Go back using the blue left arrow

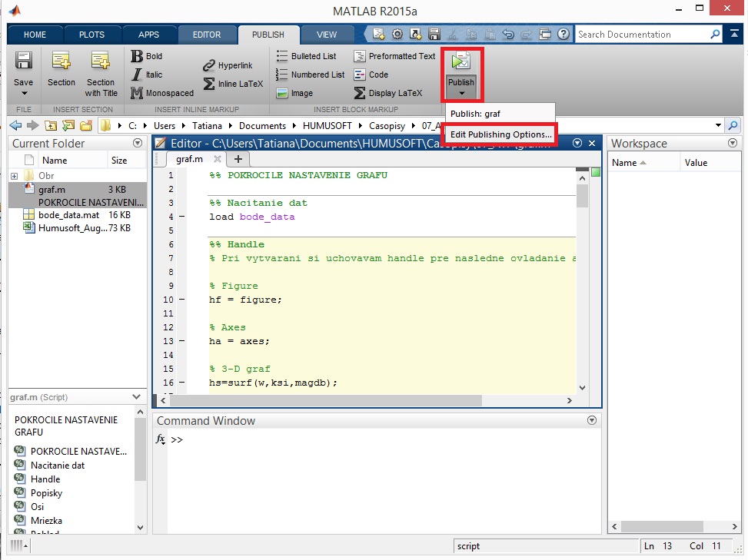coord(15,125)
